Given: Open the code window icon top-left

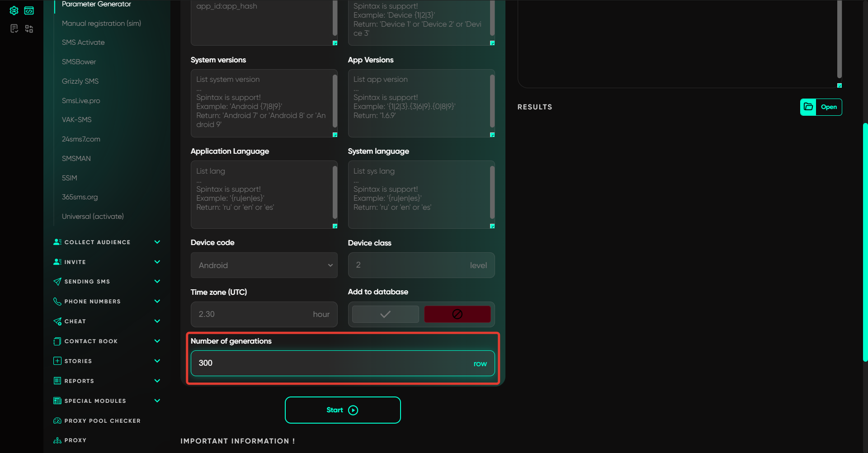Looking at the screenshot, I should [29, 10].
